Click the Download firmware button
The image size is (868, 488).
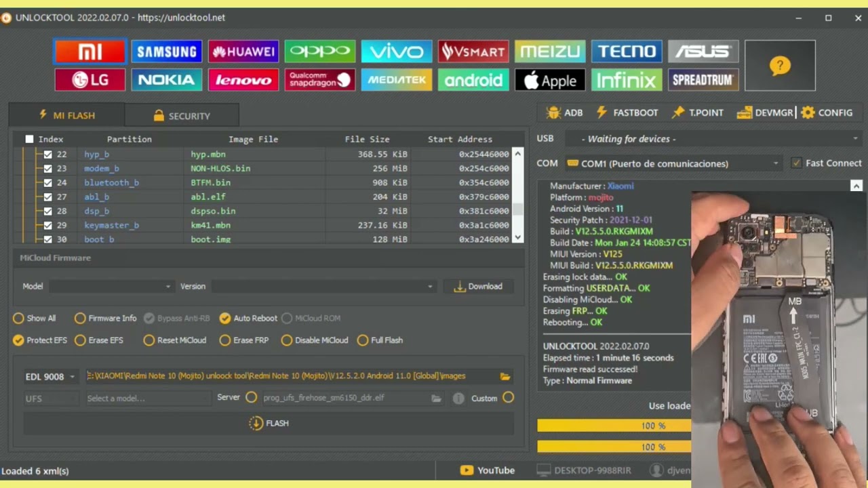point(478,287)
